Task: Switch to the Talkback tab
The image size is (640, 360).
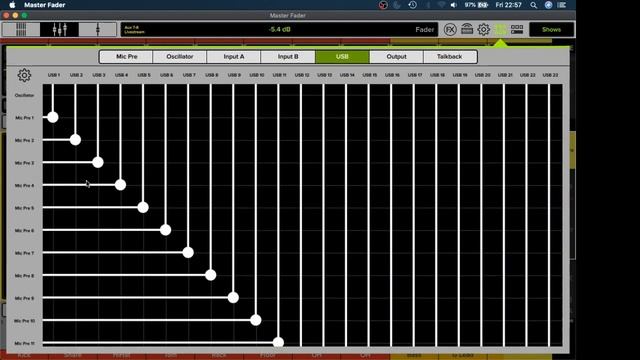Action: coord(450,57)
